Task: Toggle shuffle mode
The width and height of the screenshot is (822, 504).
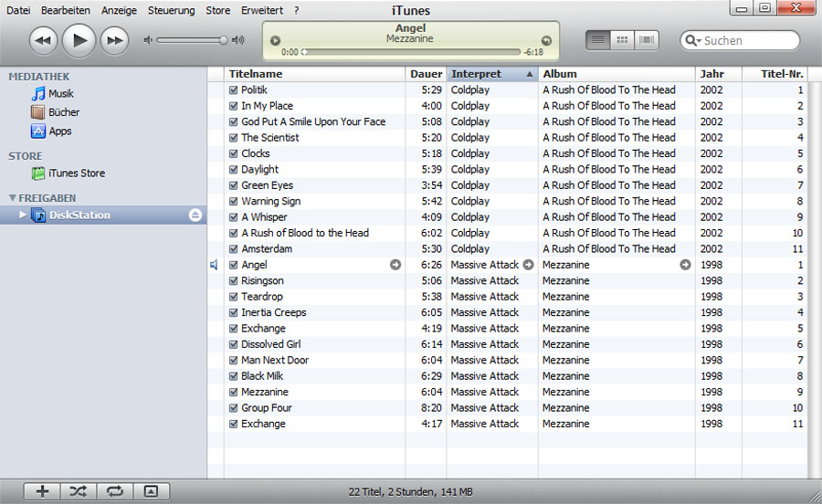Action: pos(79,491)
